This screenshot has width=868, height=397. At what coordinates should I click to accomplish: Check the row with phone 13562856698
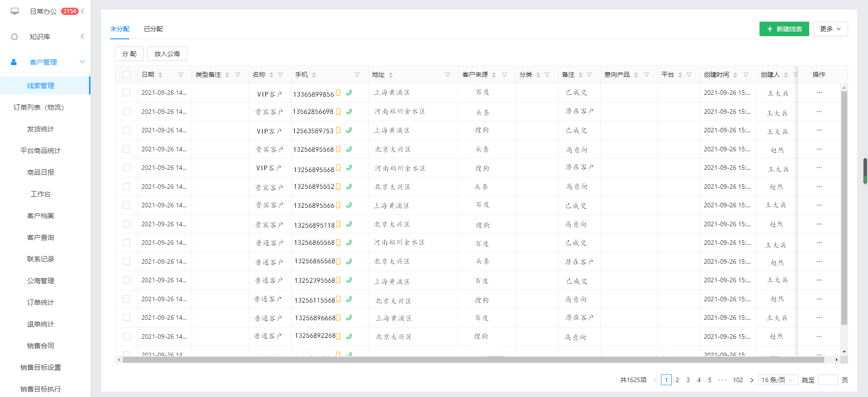point(127,112)
